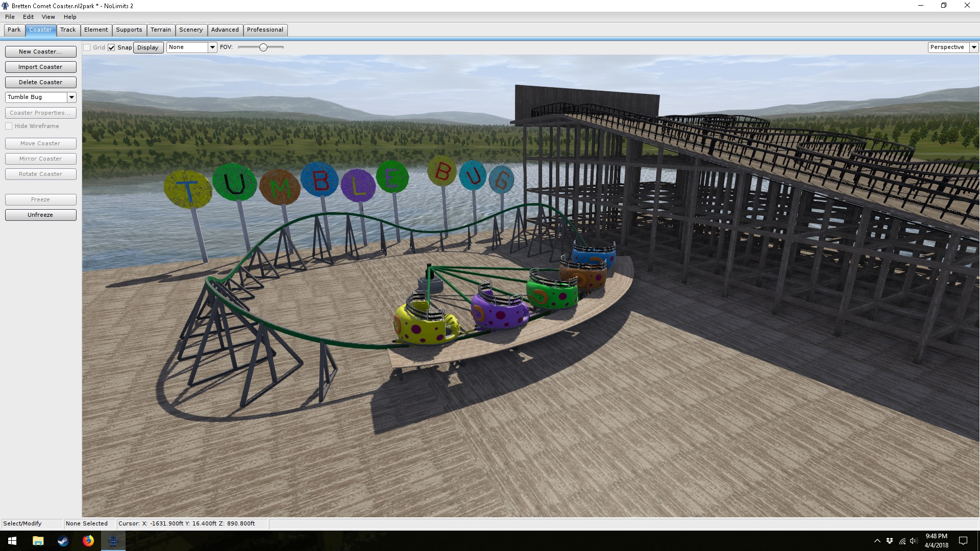980x551 pixels.
Task: Open the volume control tray icon
Action: click(x=914, y=541)
